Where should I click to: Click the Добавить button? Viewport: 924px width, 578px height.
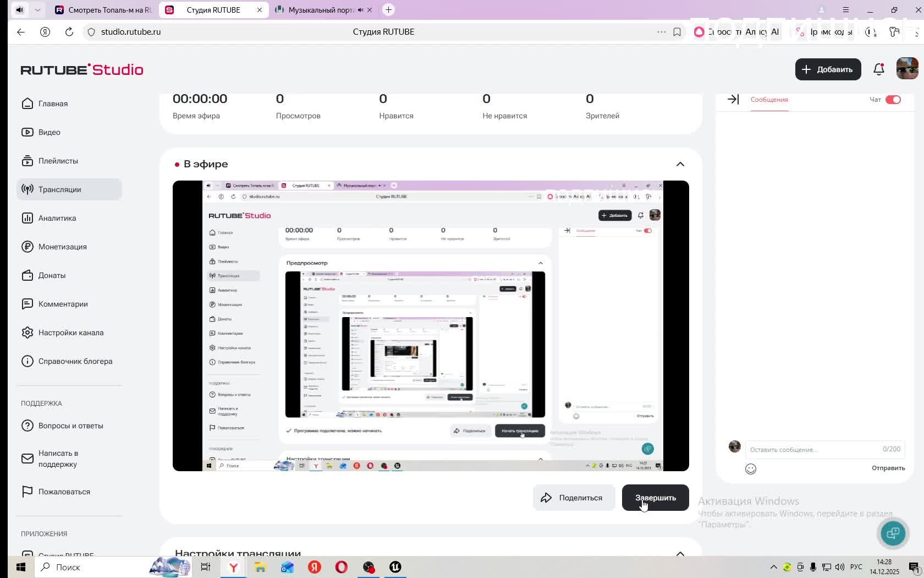click(828, 69)
